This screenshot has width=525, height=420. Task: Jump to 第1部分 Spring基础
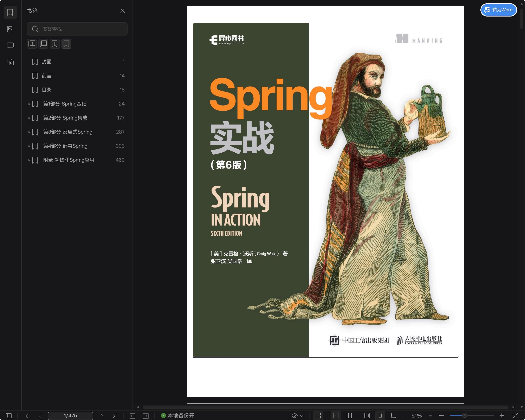tap(65, 104)
